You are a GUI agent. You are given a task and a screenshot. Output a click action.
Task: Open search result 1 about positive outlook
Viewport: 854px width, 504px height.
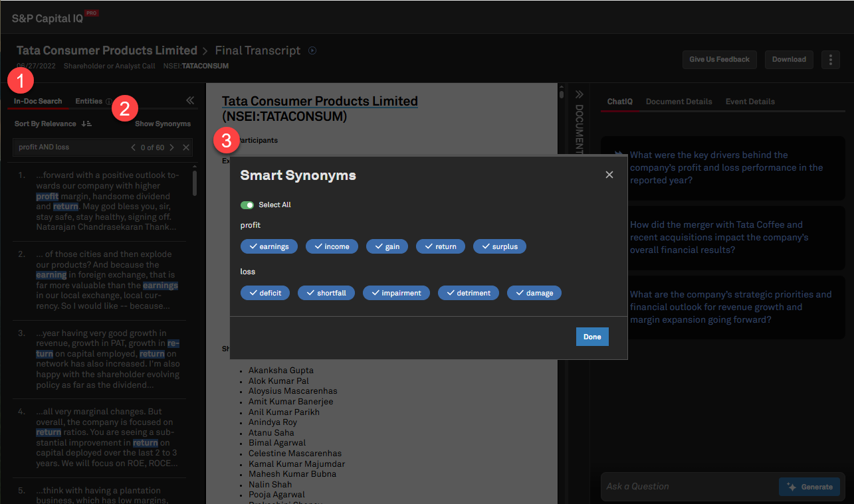100,201
